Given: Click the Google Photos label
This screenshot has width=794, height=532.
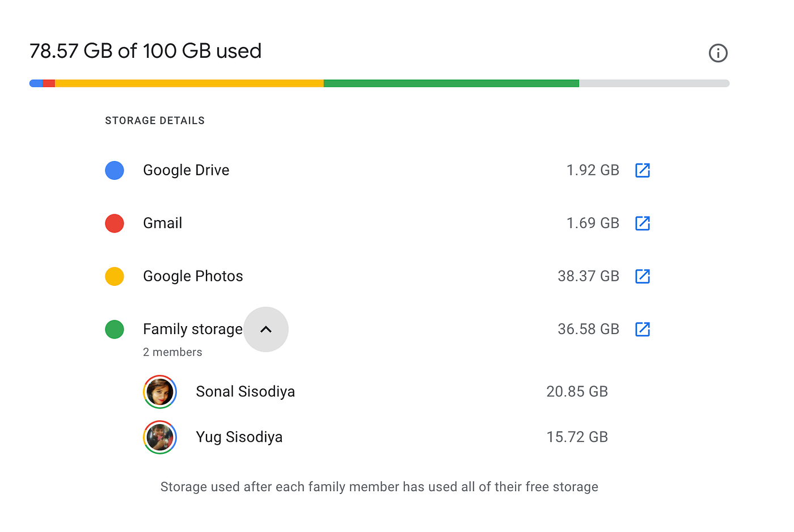Looking at the screenshot, I should point(193,276).
